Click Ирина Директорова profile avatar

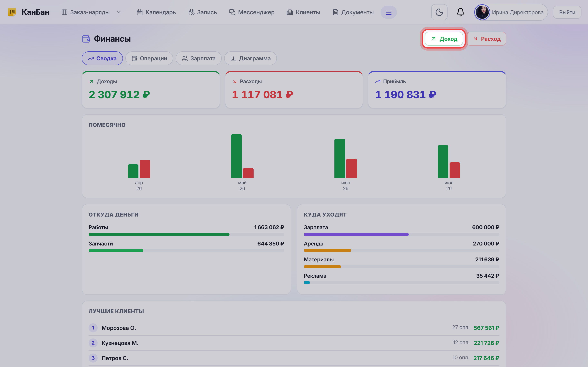click(482, 12)
